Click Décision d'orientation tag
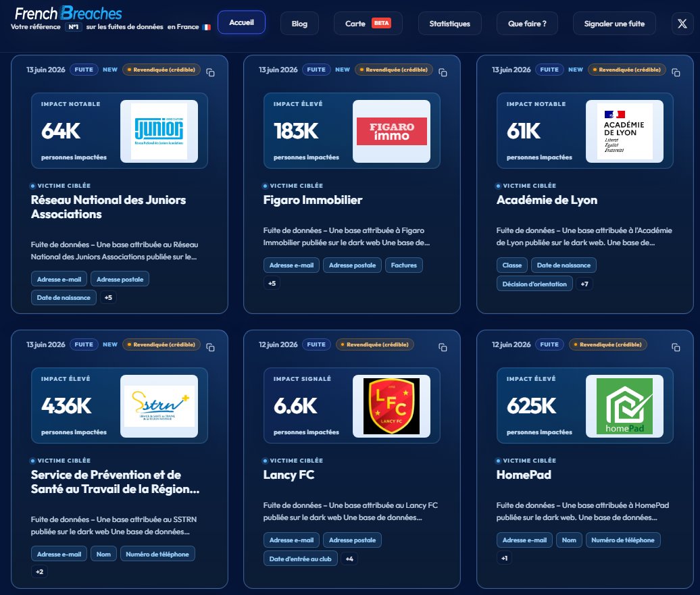Image resolution: width=700 pixels, height=595 pixels. pyautogui.click(x=534, y=284)
